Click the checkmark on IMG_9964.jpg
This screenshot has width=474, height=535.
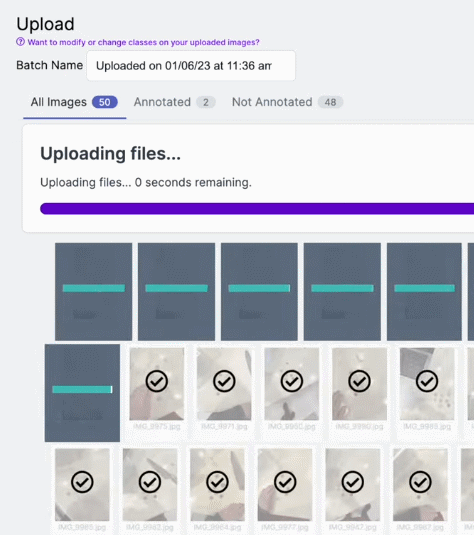click(x=217, y=482)
